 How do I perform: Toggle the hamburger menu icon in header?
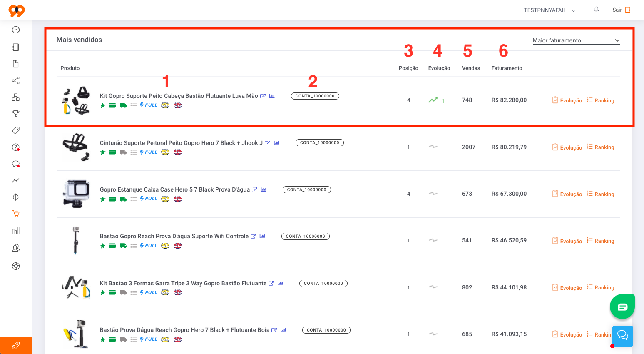click(38, 10)
